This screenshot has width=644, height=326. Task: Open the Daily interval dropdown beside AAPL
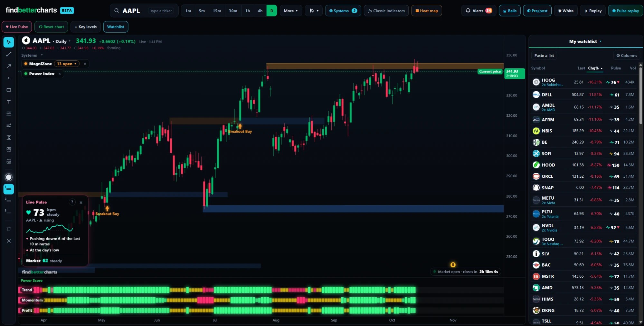pos(63,41)
